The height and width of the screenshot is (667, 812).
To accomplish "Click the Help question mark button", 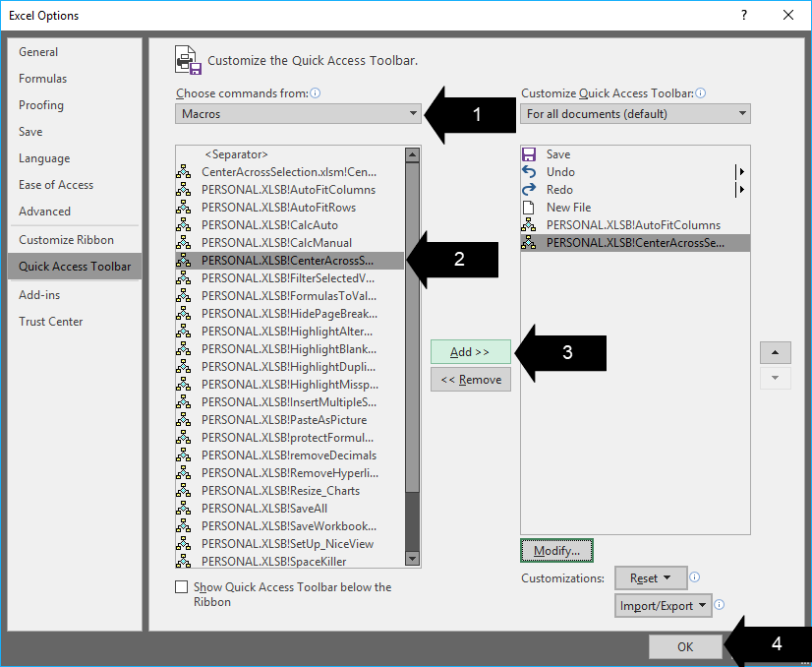I will pyautogui.click(x=744, y=15).
